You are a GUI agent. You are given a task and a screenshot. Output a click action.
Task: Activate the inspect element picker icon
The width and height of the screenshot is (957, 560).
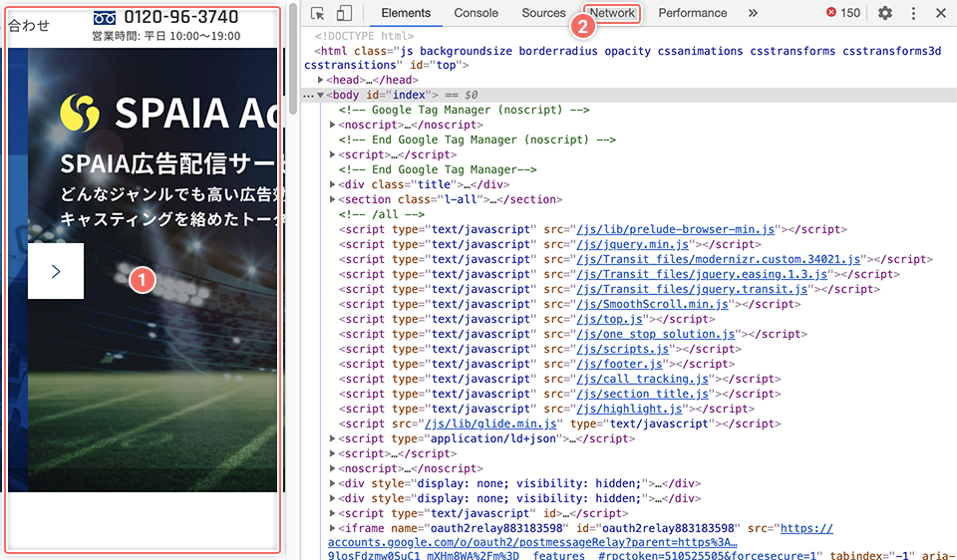pyautogui.click(x=317, y=13)
